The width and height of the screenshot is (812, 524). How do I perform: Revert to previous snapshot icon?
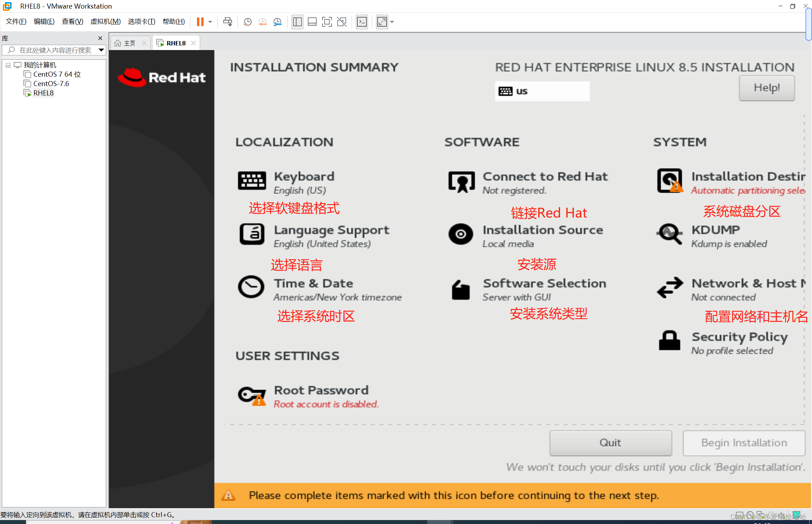click(x=262, y=22)
